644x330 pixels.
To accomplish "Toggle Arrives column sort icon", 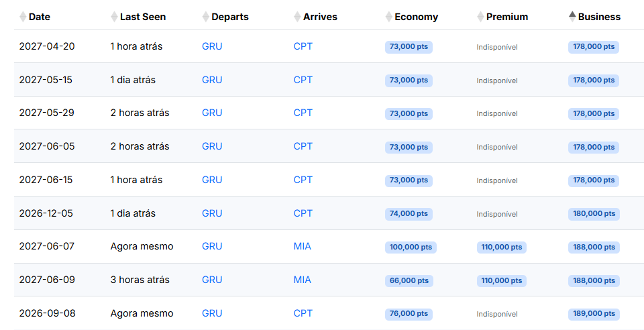I will click(x=297, y=17).
